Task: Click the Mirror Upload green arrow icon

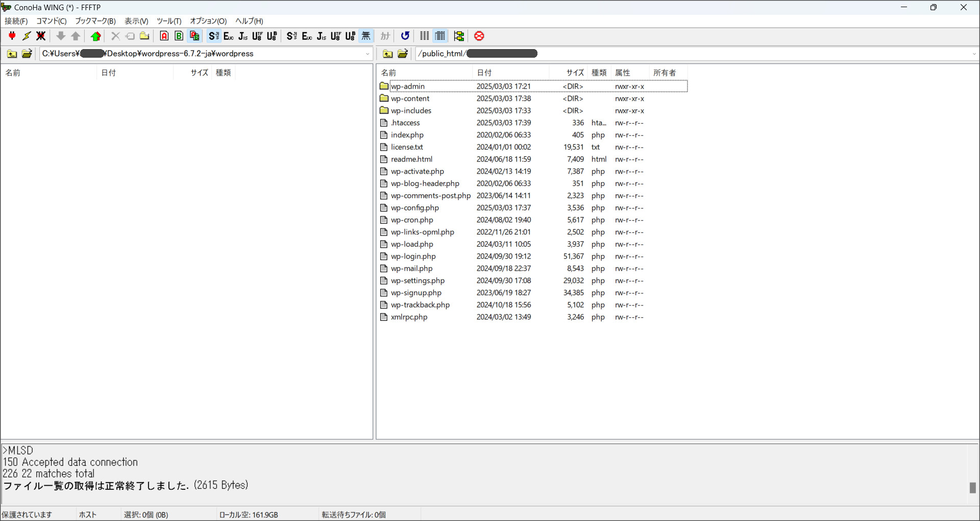Action: [95, 36]
